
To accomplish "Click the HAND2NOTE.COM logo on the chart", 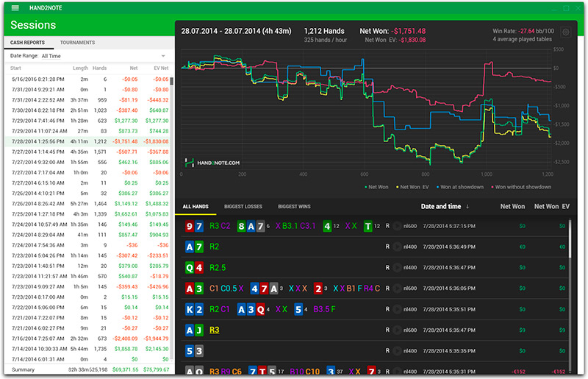I will tap(212, 162).
